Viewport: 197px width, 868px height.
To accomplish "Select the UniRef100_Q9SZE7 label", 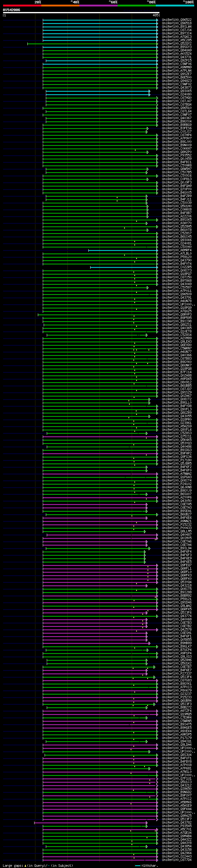I will tap(176, 74).
